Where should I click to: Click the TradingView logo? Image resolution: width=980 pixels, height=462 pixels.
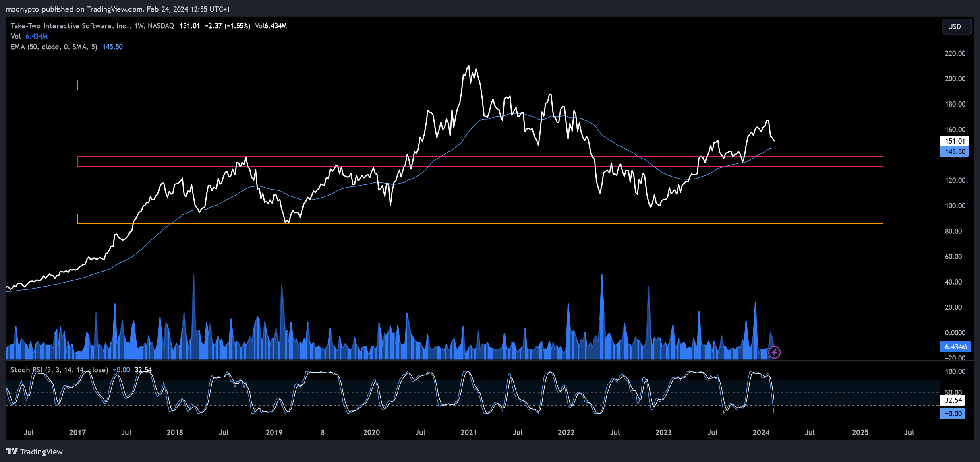[35, 452]
